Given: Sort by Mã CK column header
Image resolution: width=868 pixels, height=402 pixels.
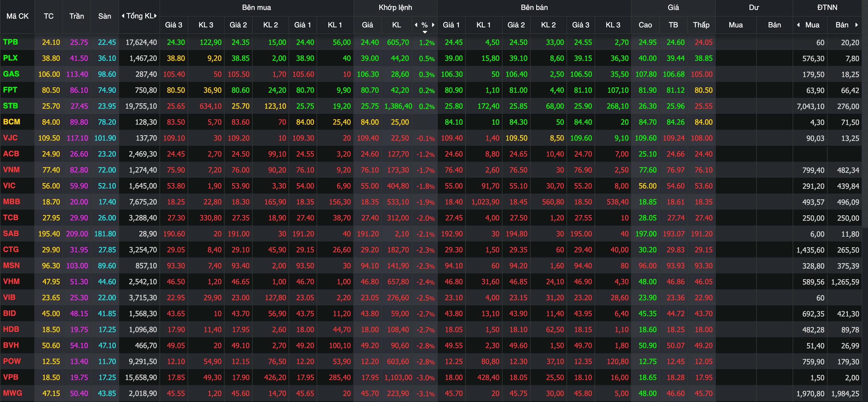Looking at the screenshot, I should point(17,16).
